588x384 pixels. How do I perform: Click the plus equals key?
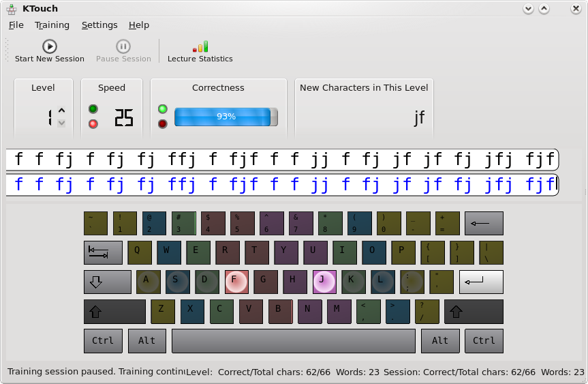[x=448, y=223]
